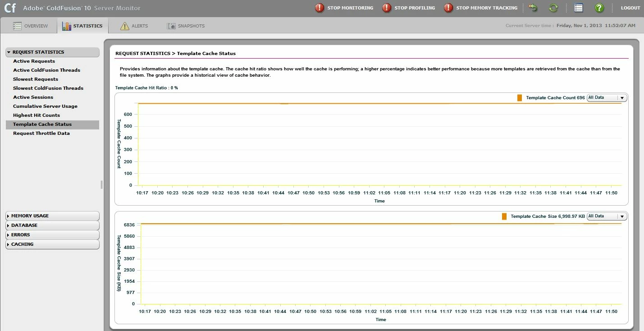Click the Current Server time display
Screen dimensions: 644x331
(x=571, y=26)
